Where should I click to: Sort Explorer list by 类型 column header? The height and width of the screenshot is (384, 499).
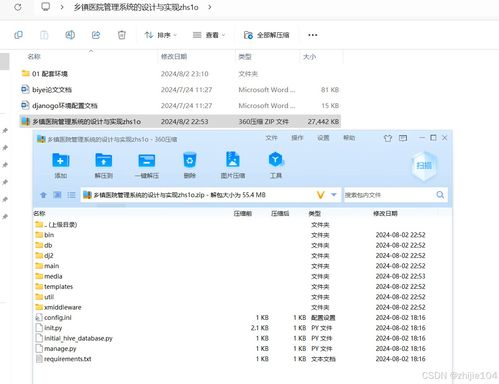pos(245,57)
